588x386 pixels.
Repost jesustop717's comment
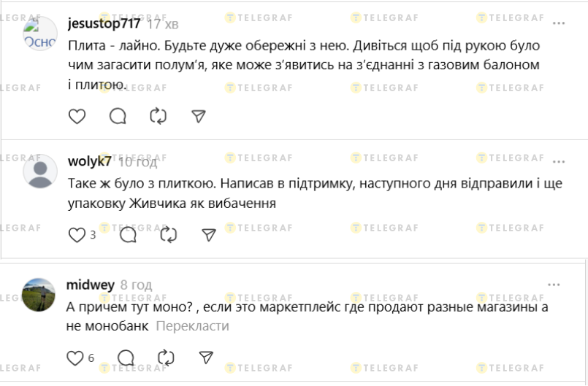point(158,116)
